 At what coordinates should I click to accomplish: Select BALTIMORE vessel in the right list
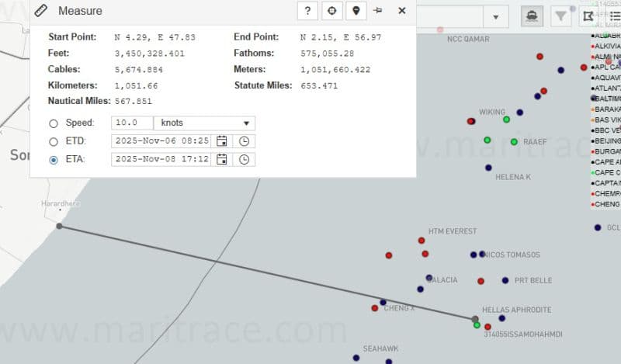tap(606, 99)
